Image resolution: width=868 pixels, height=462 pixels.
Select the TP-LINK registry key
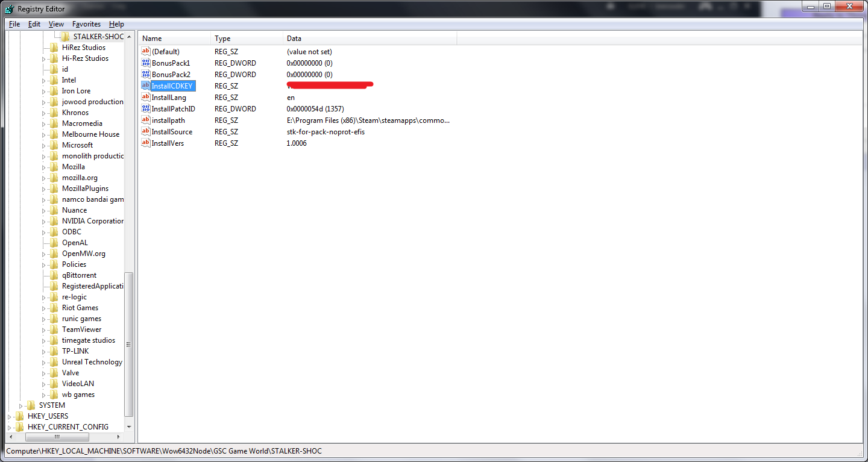(x=75, y=351)
